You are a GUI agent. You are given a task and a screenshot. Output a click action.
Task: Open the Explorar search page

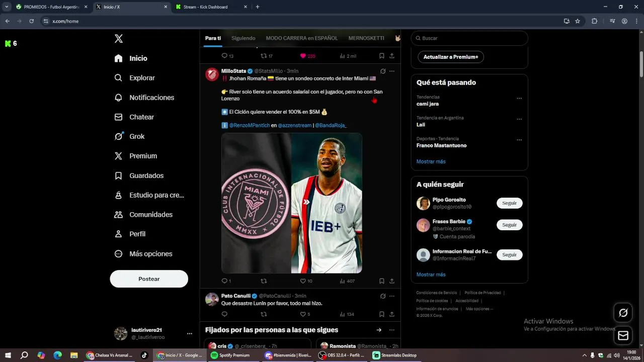pyautogui.click(x=134, y=78)
